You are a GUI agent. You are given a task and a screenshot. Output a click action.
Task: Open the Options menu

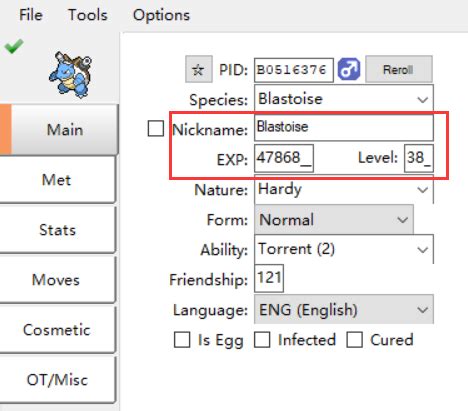pyautogui.click(x=161, y=15)
